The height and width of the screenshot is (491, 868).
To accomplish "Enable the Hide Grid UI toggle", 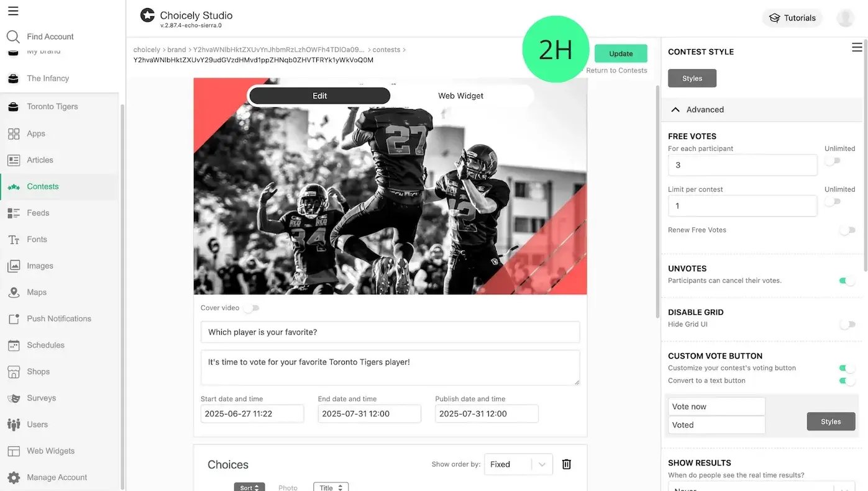I will coord(847,324).
